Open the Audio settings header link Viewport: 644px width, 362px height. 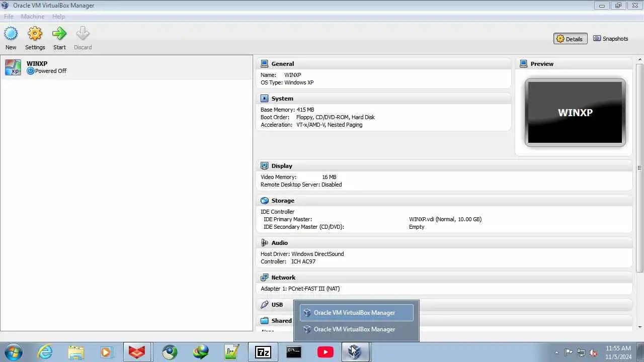coord(281,243)
